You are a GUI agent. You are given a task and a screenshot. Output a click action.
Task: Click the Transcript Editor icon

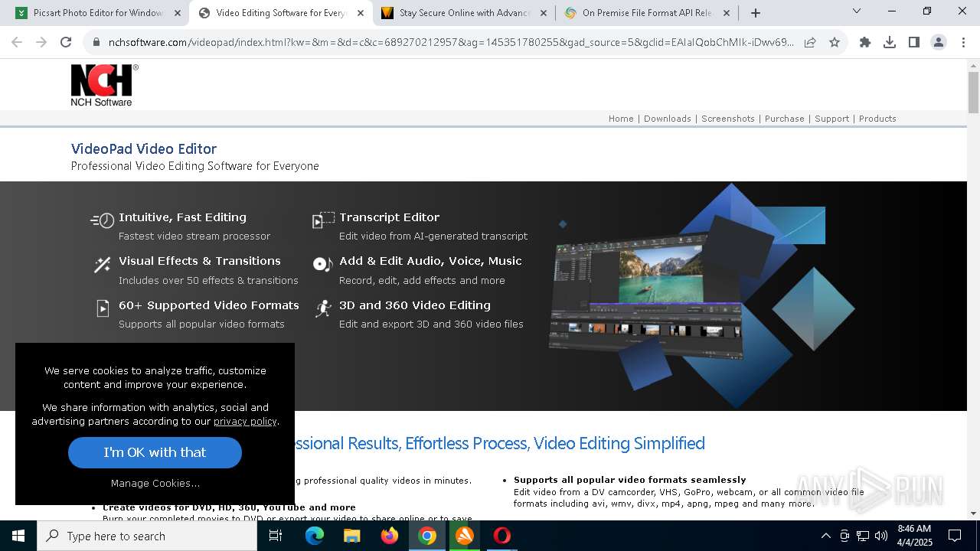pos(323,220)
